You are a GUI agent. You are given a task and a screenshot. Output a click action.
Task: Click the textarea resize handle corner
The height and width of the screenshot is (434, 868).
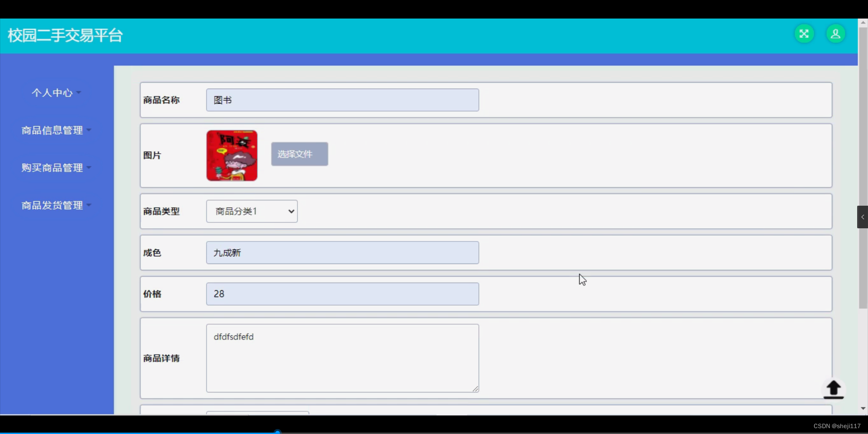tap(475, 389)
